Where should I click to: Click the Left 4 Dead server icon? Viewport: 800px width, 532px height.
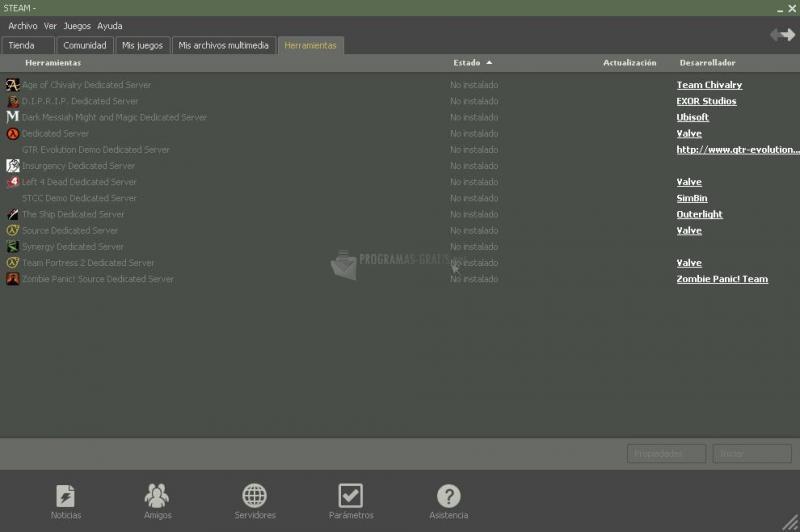[13, 182]
